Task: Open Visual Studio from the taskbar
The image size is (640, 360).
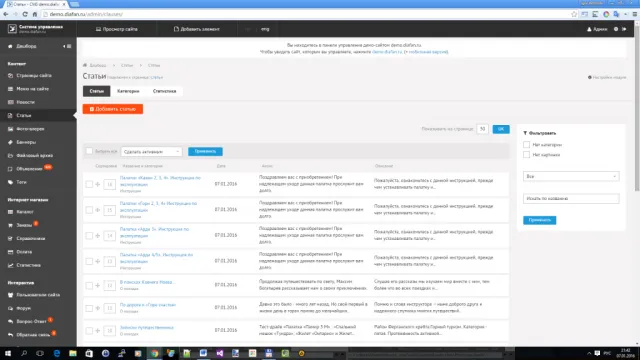Action: click(x=220, y=353)
